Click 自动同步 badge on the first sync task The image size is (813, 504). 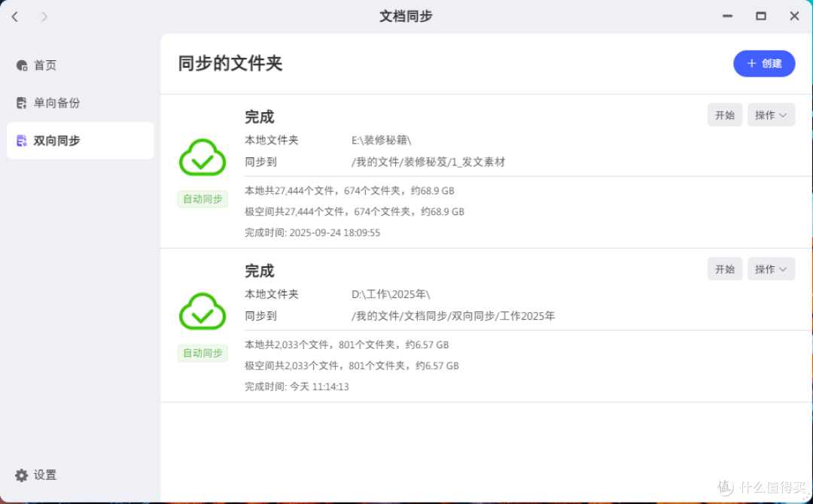tap(202, 199)
